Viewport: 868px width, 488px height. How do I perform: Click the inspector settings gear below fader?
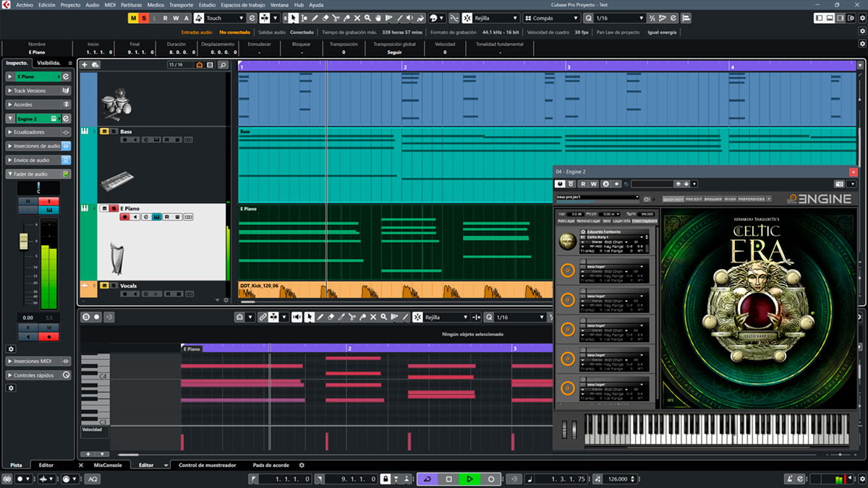(11, 348)
